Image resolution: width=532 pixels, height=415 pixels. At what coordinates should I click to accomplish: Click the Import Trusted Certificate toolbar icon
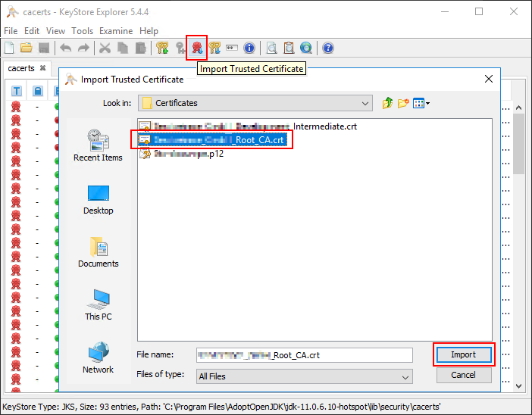198,48
